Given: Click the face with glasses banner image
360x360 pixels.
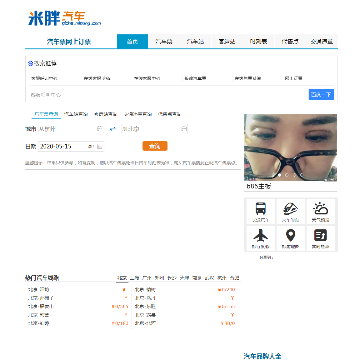Looking at the screenshot, I should tap(290, 148).
